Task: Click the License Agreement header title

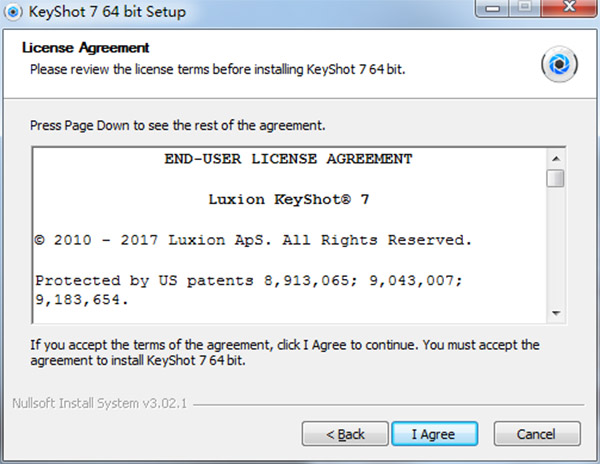Action: (x=86, y=48)
